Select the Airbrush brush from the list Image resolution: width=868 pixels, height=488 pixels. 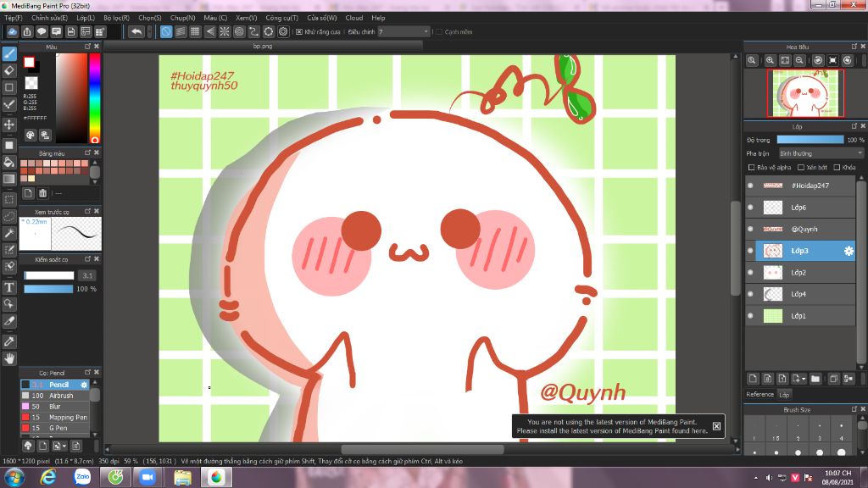(55, 396)
